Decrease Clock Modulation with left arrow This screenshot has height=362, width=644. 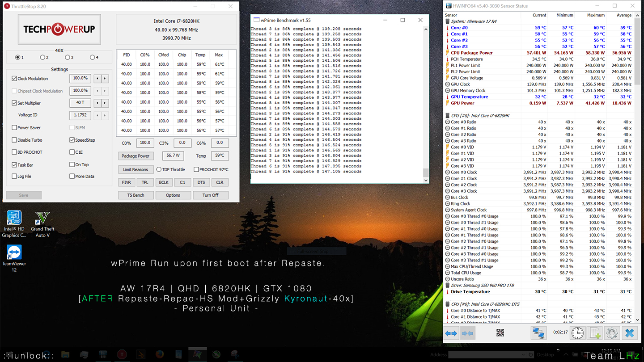click(x=97, y=79)
